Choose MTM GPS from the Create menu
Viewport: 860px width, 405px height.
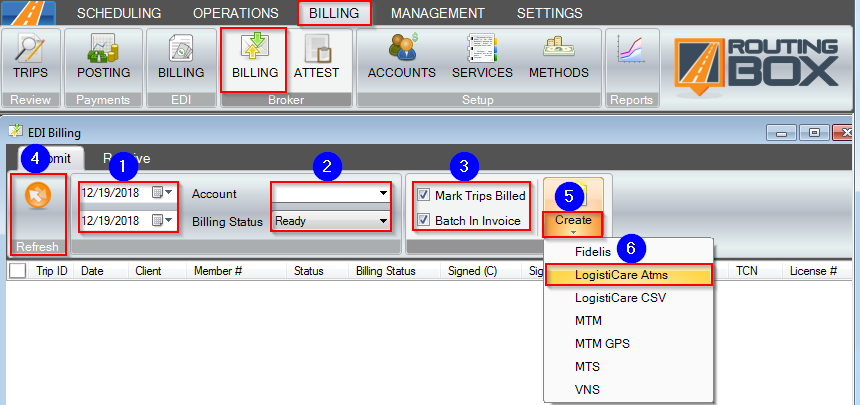point(629,344)
